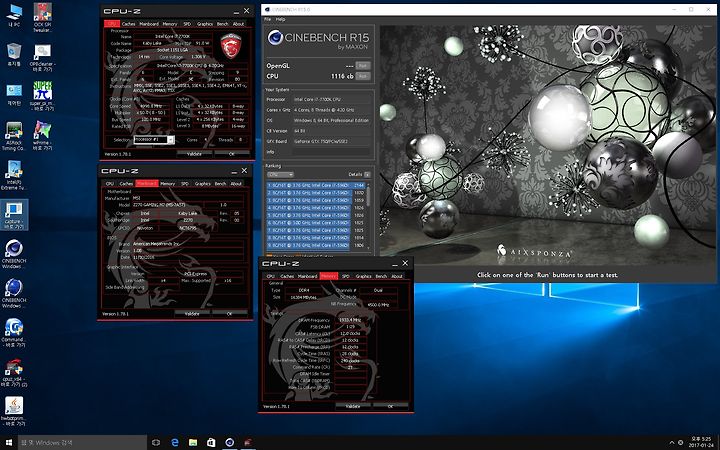The image size is (720, 450).
Task: Launch the super_pi_mod shortcut
Action: click(x=42, y=97)
